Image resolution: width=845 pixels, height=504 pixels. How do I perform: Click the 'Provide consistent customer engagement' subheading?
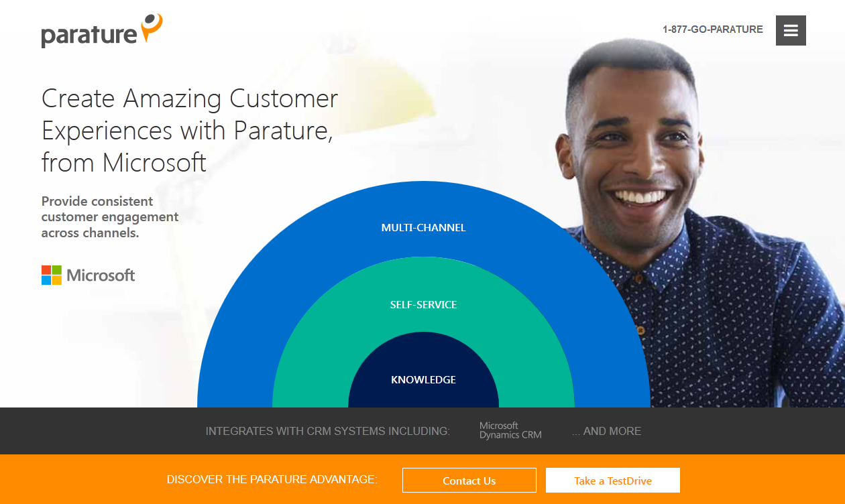point(110,217)
